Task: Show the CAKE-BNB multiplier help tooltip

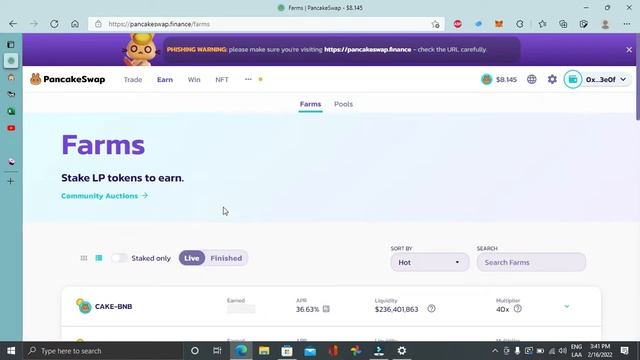Action: [518, 309]
